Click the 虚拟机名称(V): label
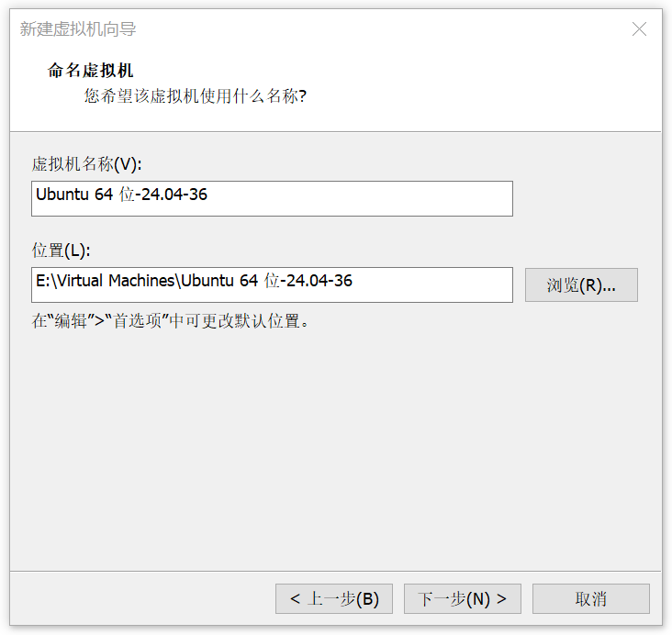 pos(86,164)
